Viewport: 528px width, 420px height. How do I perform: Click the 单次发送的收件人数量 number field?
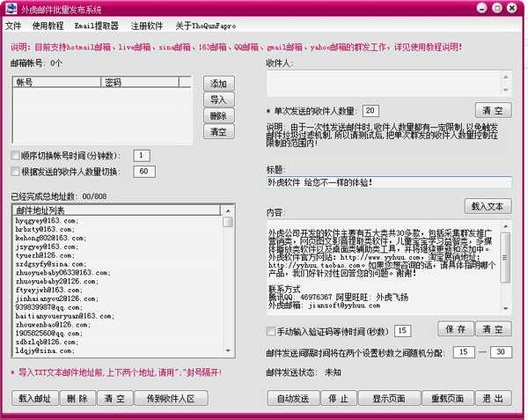pos(370,111)
